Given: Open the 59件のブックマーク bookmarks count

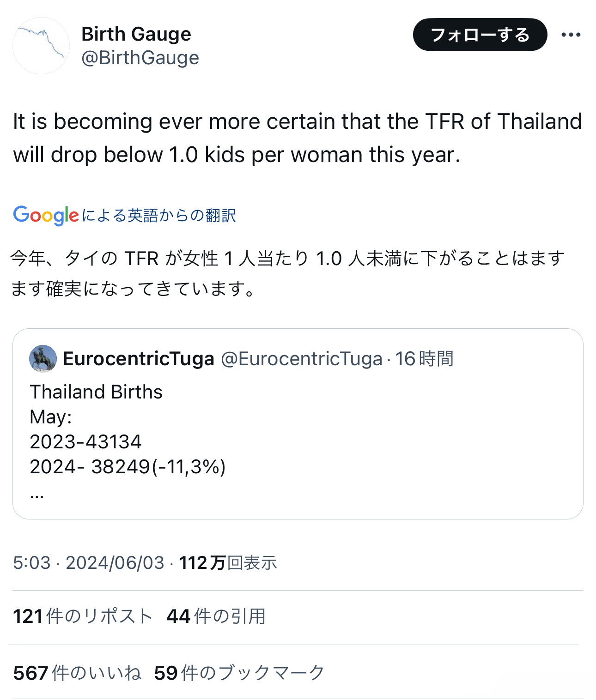Looking at the screenshot, I should pyautogui.click(x=239, y=673).
